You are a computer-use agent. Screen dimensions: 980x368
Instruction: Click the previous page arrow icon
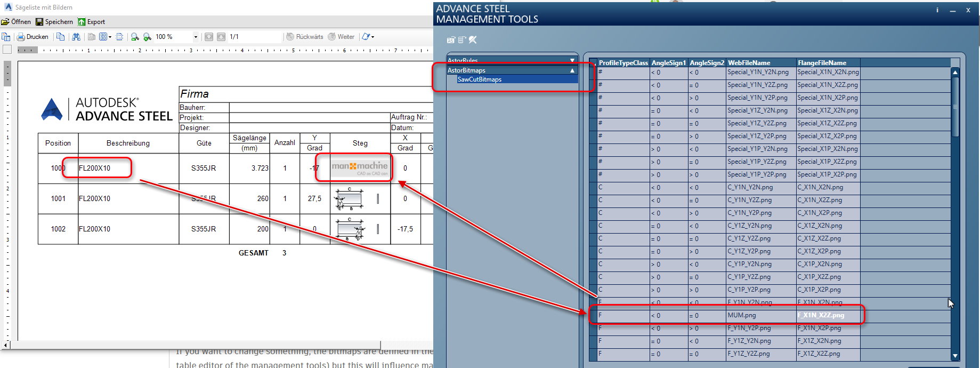click(x=208, y=37)
